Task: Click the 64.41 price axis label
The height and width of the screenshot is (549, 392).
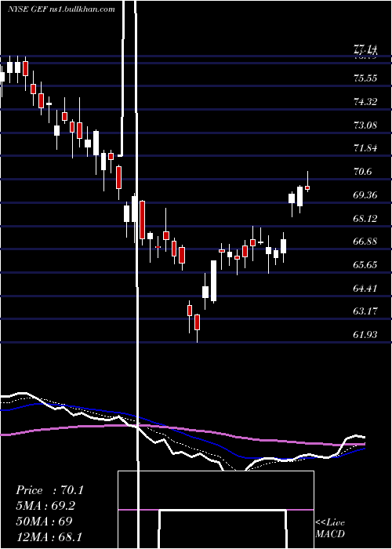Action: click(x=365, y=289)
